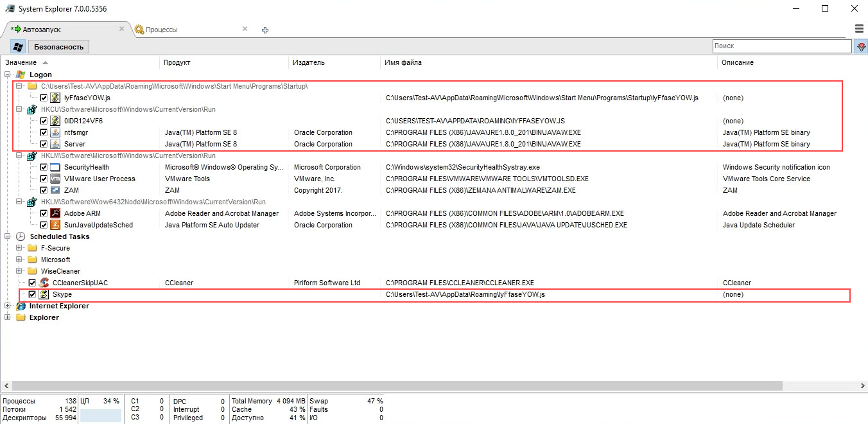The width and height of the screenshot is (868, 424).
Task: Collapse the Wow6432Node Run node
Action: [x=19, y=202]
